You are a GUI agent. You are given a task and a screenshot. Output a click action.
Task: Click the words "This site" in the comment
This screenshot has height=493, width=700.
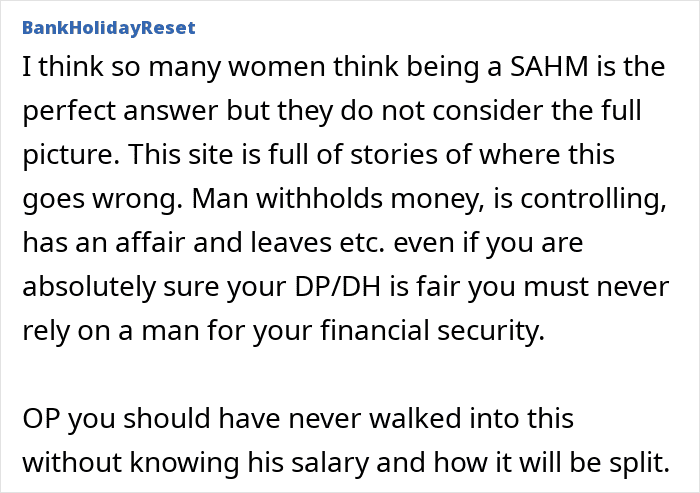pos(181,155)
